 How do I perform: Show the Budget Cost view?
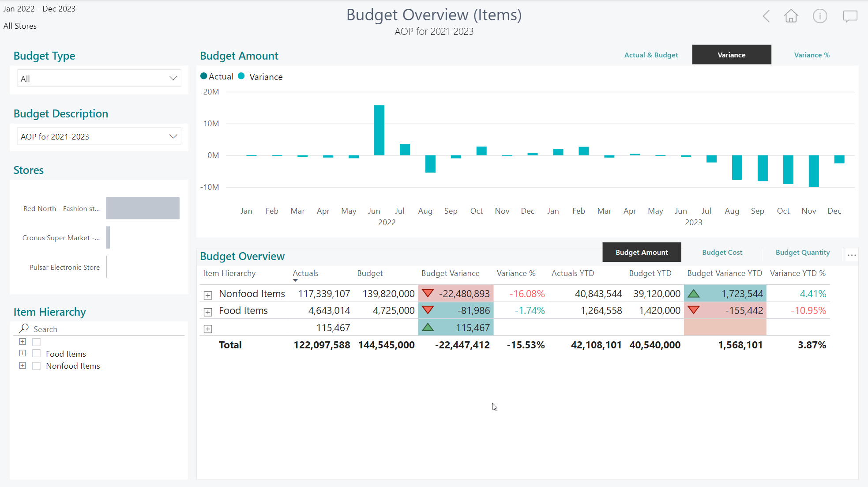pos(722,252)
